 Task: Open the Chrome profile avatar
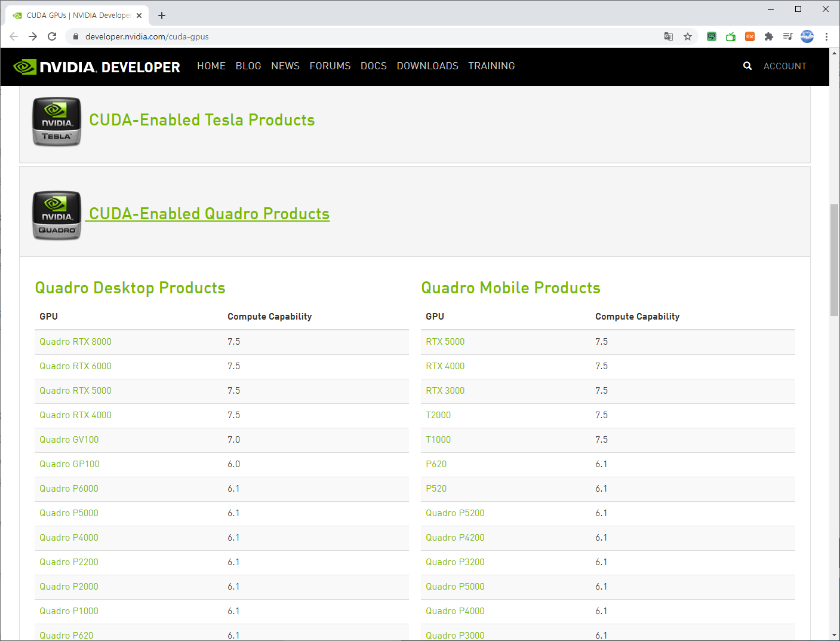point(807,36)
